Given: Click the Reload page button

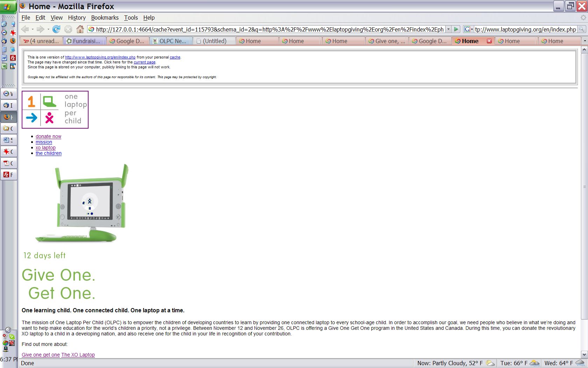Looking at the screenshot, I should click(x=56, y=29).
